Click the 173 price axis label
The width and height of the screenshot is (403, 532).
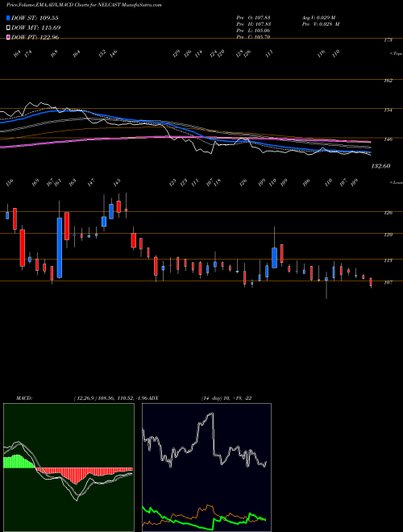pyautogui.click(x=388, y=40)
